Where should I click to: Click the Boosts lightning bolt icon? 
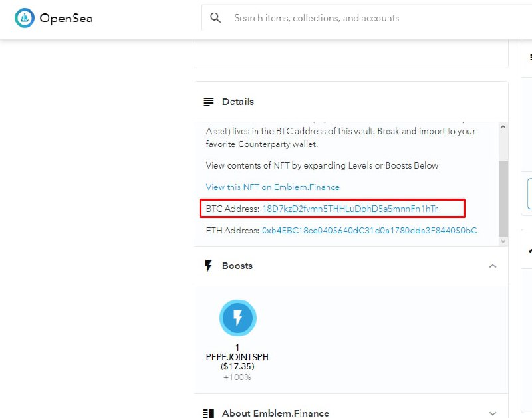(208, 266)
